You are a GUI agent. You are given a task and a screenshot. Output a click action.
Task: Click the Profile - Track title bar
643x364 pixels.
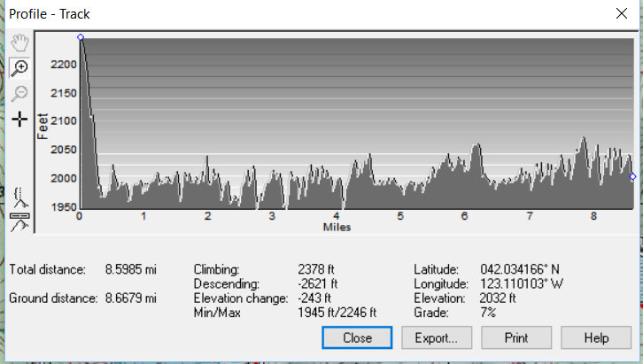pyautogui.click(x=266, y=13)
